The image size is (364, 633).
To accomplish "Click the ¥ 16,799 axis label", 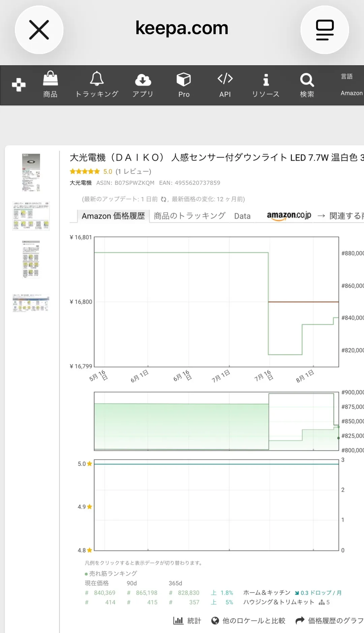I will pyautogui.click(x=81, y=366).
